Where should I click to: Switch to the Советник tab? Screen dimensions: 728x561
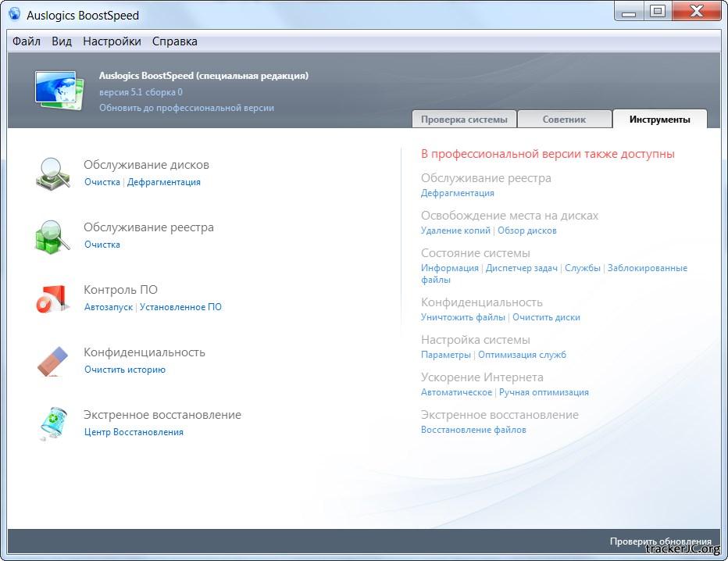point(564,120)
